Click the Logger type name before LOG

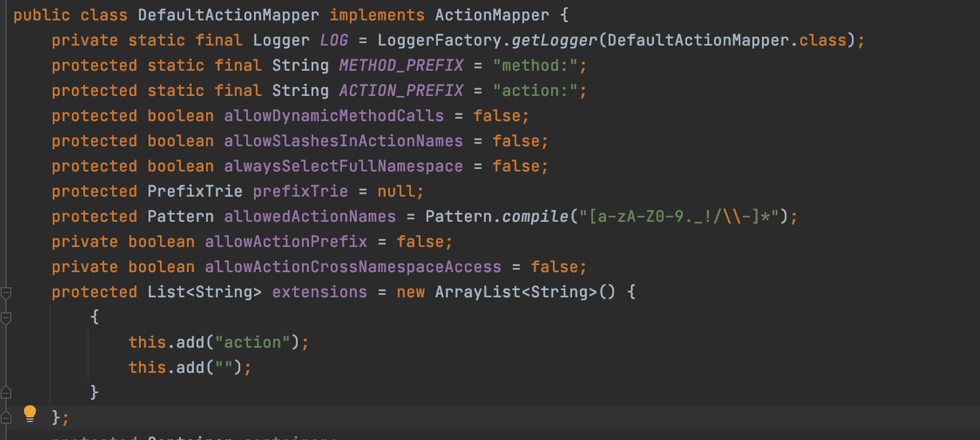[x=281, y=40]
